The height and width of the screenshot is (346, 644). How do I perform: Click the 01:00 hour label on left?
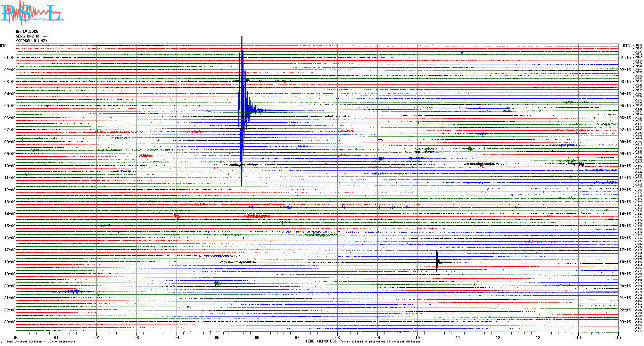(x=10, y=58)
